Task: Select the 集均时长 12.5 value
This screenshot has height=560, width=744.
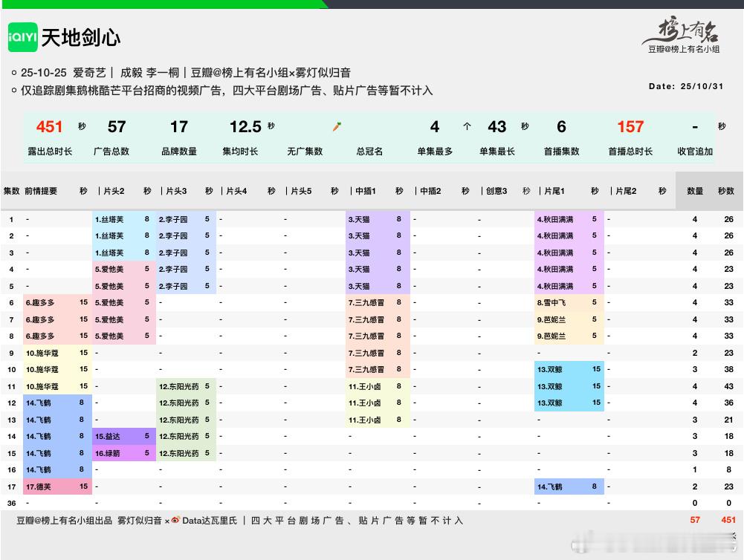Action: coord(245,126)
